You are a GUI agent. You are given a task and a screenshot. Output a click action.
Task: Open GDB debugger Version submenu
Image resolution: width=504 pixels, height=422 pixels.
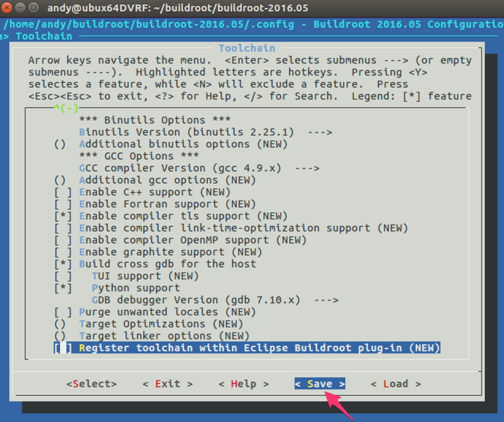[215, 300]
